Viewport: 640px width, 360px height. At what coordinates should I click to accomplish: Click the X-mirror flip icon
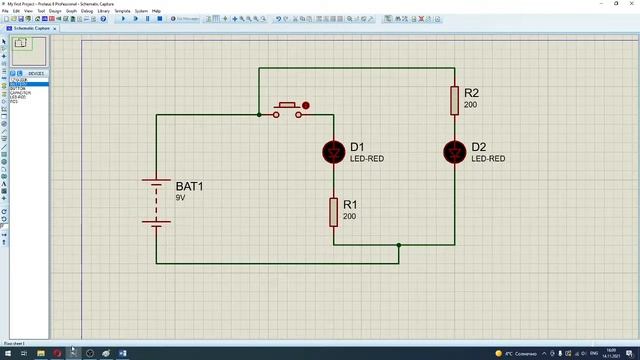pos(4,235)
